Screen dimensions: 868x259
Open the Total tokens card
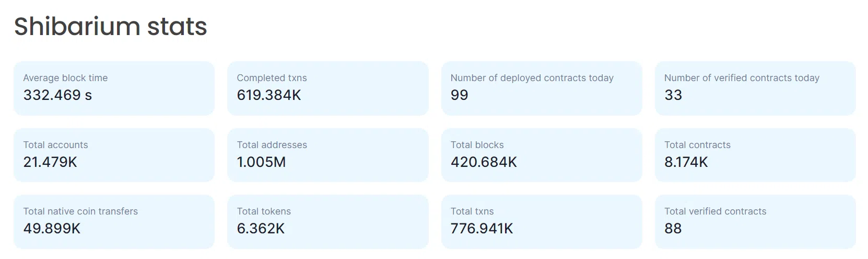pos(327,222)
